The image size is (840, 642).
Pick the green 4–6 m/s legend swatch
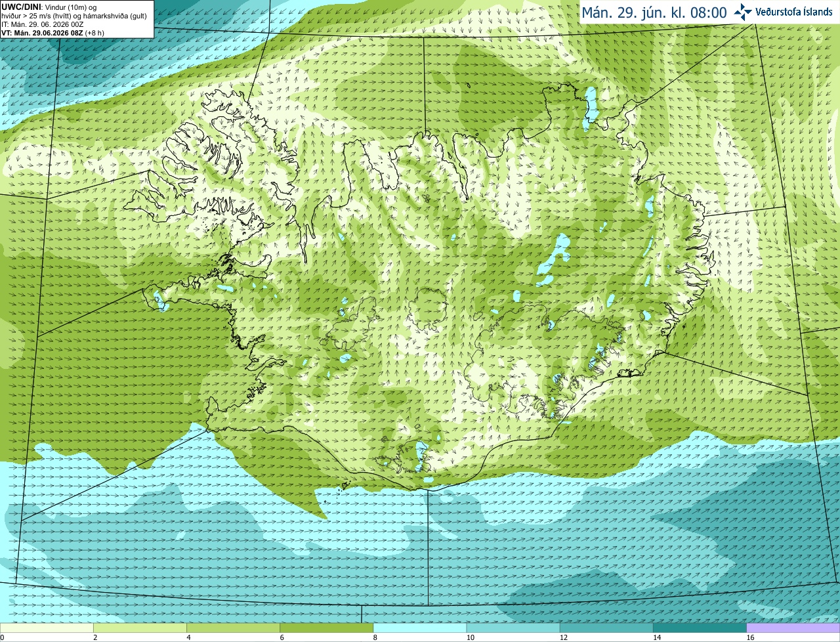point(233,628)
